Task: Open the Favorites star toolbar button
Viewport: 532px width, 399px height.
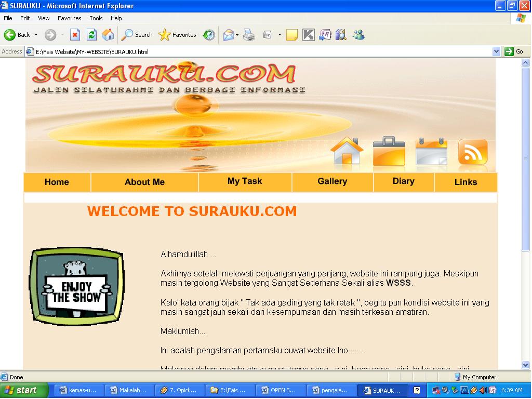Action: coord(178,35)
